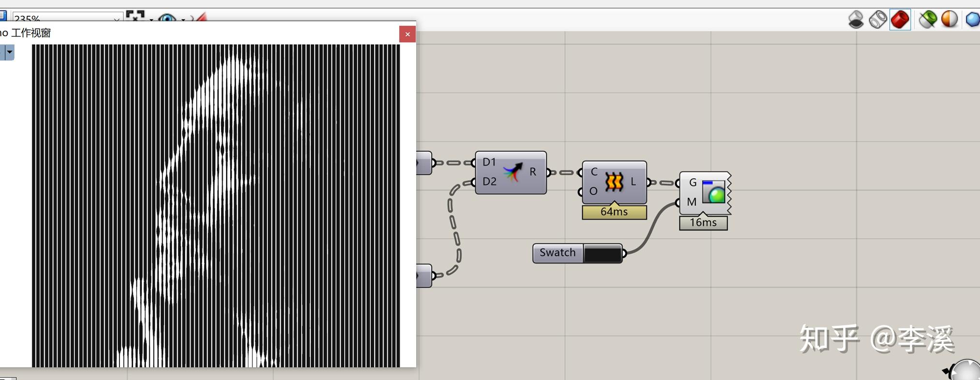Turn off geometry preview with the grey capsule icon
The width and height of the screenshot is (980, 380).
[856, 19]
